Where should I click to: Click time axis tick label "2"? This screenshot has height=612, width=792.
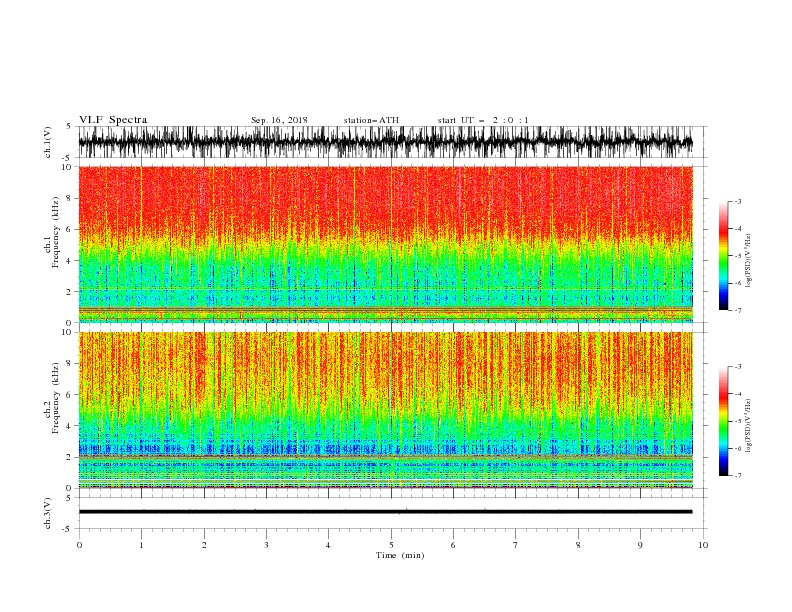pos(204,545)
